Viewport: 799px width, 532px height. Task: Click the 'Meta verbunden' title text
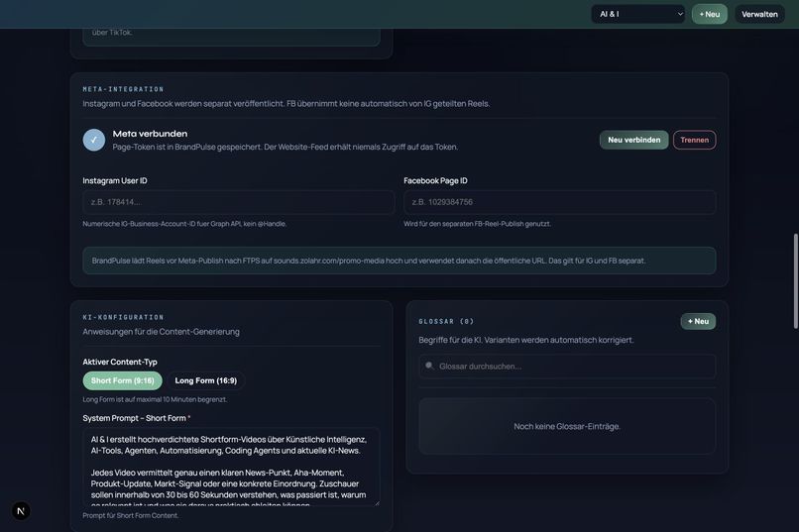click(x=150, y=134)
